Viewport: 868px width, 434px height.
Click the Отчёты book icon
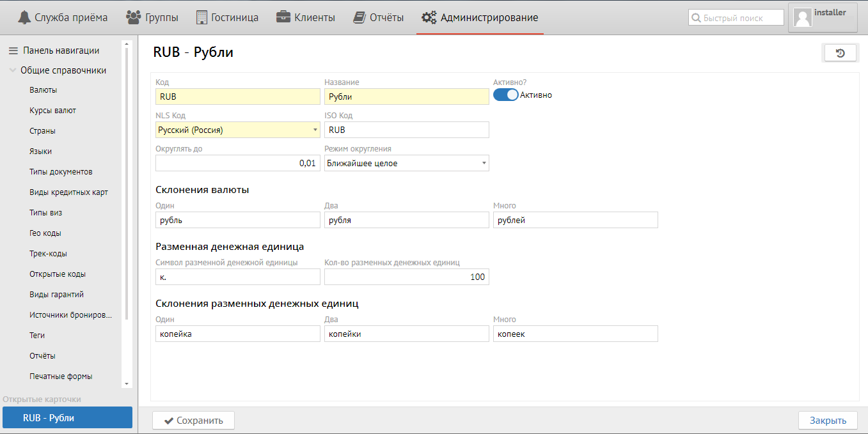coord(359,17)
